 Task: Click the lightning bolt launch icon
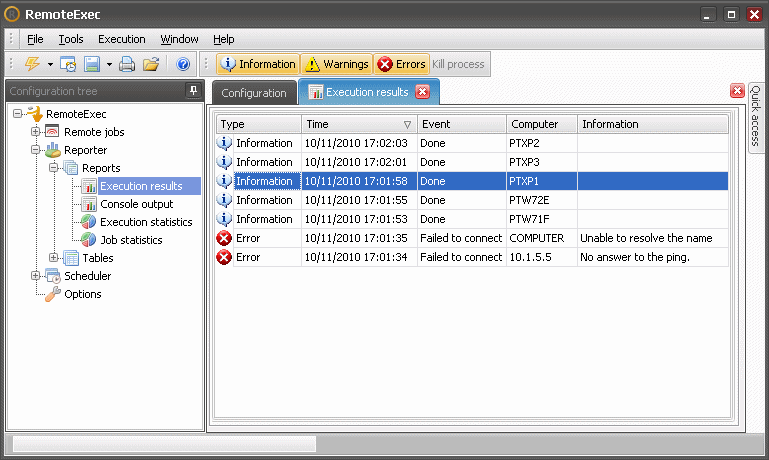tap(33, 64)
